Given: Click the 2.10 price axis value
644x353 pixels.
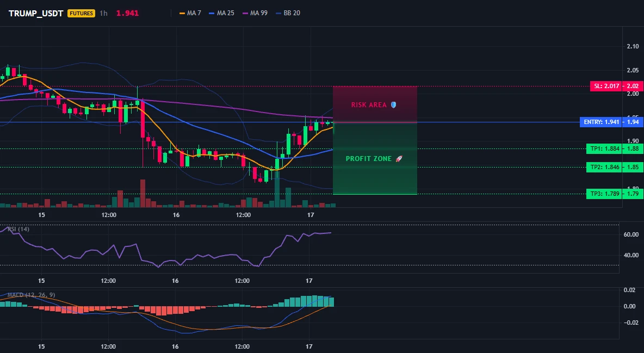Looking at the screenshot, I should [x=633, y=46].
